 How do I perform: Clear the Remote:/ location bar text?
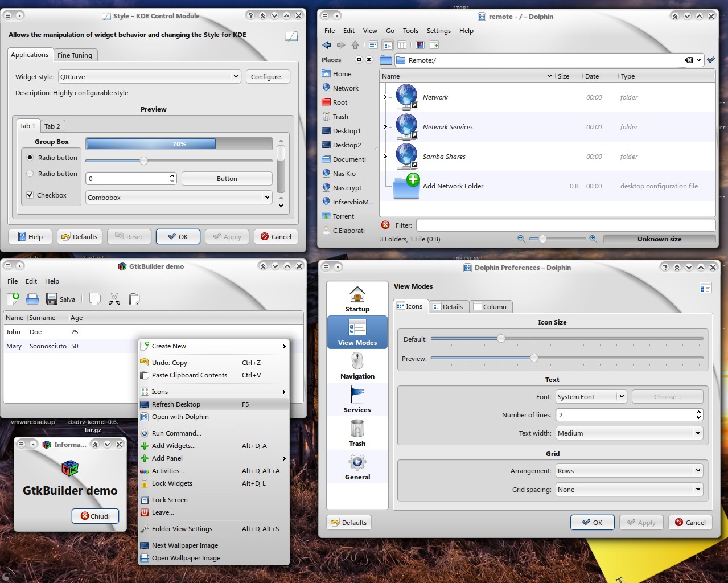pyautogui.click(x=689, y=60)
